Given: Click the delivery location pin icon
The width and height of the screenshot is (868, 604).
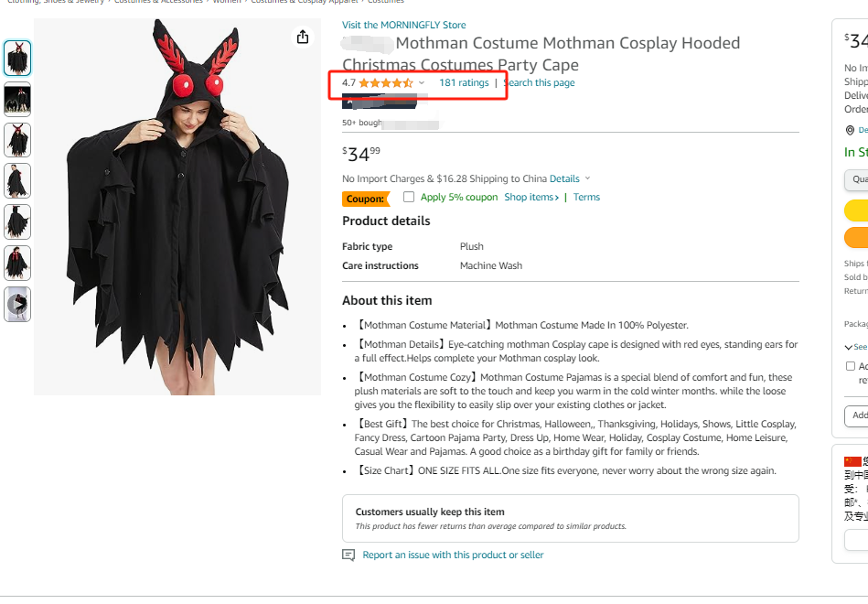Looking at the screenshot, I should (850, 130).
